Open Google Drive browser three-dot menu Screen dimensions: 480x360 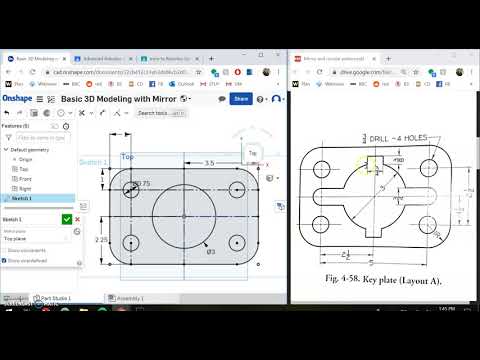point(472,72)
